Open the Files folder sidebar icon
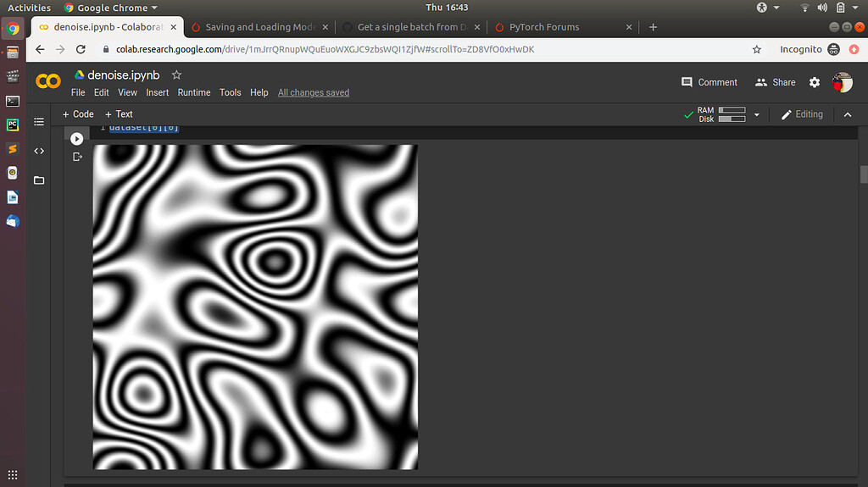868x487 pixels. point(39,180)
